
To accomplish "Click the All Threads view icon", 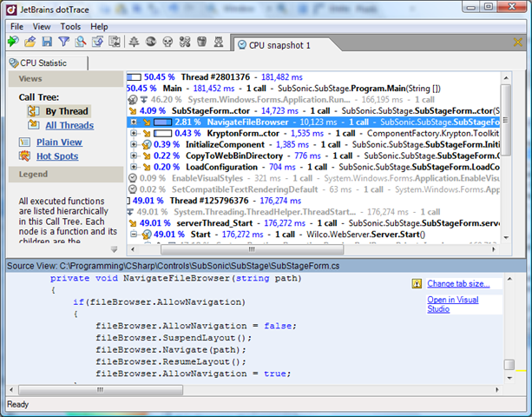I will pyautogui.click(x=34, y=125).
